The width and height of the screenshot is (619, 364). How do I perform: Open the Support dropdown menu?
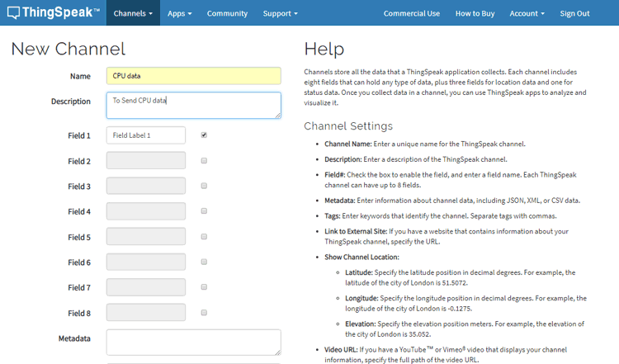pyautogui.click(x=280, y=13)
